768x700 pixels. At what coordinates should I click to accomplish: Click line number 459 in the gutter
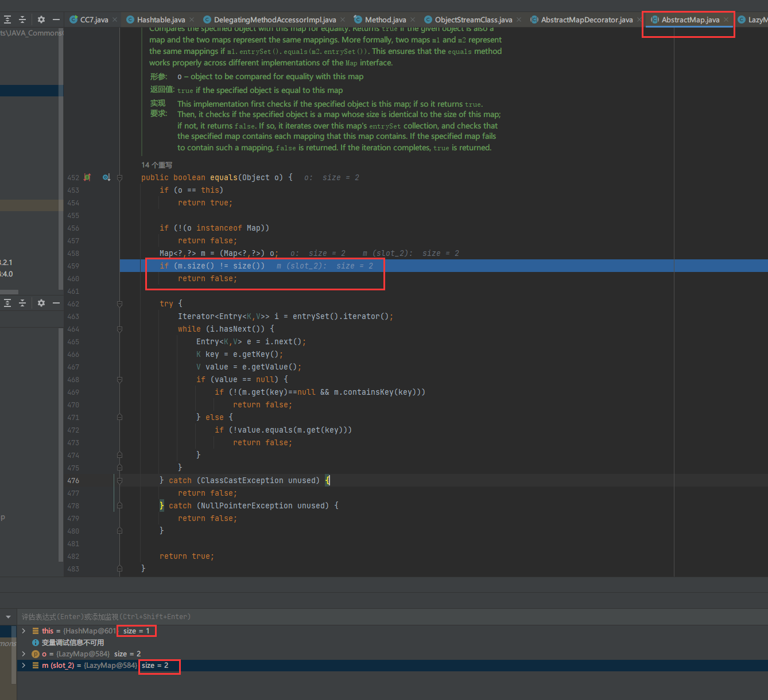click(73, 266)
